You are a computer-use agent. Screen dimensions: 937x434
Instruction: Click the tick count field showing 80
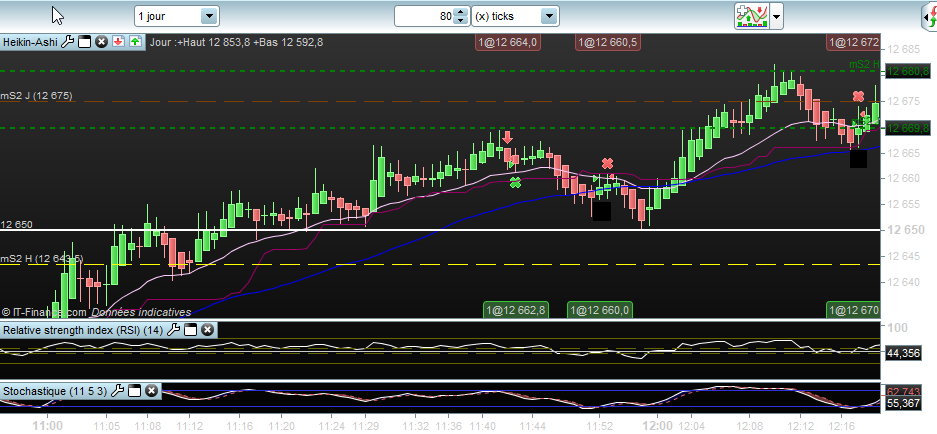tap(425, 16)
